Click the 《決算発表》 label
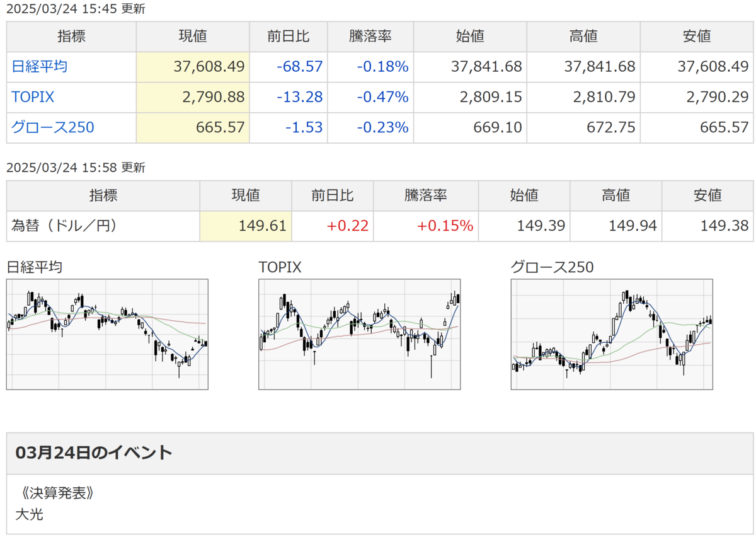The height and width of the screenshot is (537, 756). pyautogui.click(x=57, y=493)
